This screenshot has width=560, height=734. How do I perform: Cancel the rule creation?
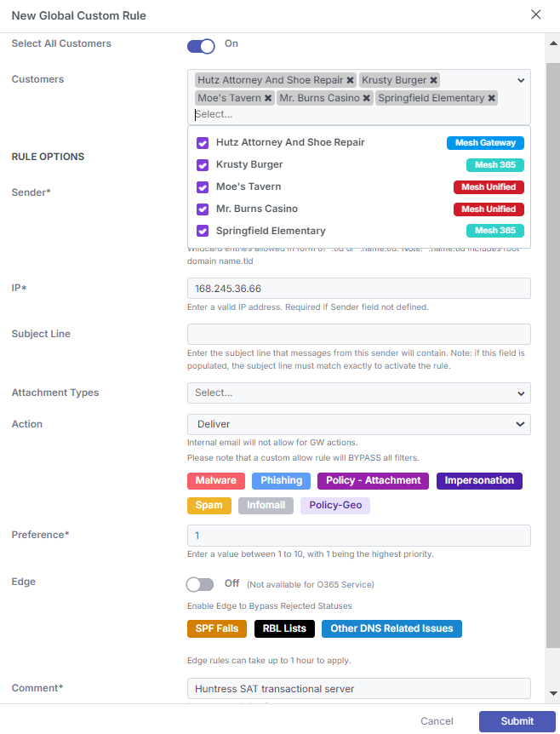point(437,721)
